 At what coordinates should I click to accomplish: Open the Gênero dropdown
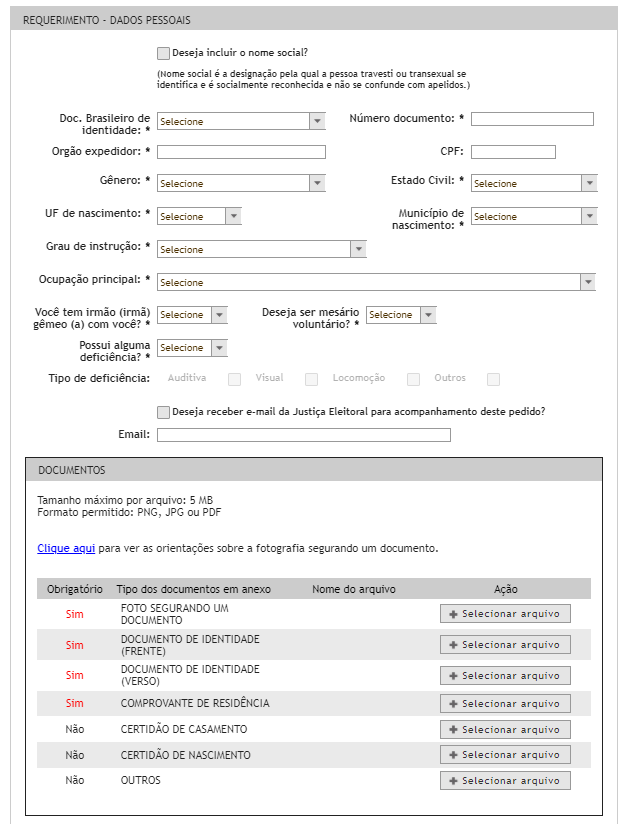(241, 183)
